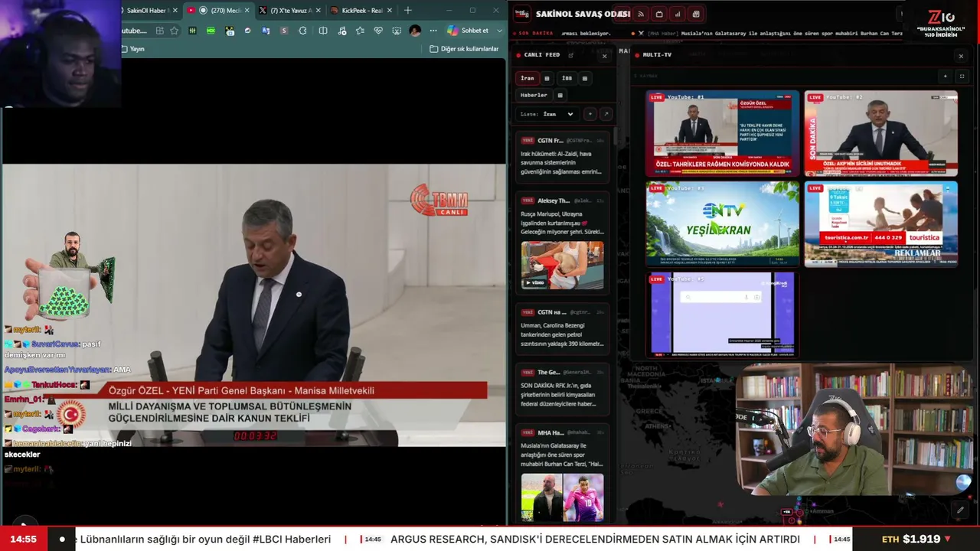This screenshot has height=551, width=980.
Task: Add this page to favorites with the star
Action: tap(175, 31)
